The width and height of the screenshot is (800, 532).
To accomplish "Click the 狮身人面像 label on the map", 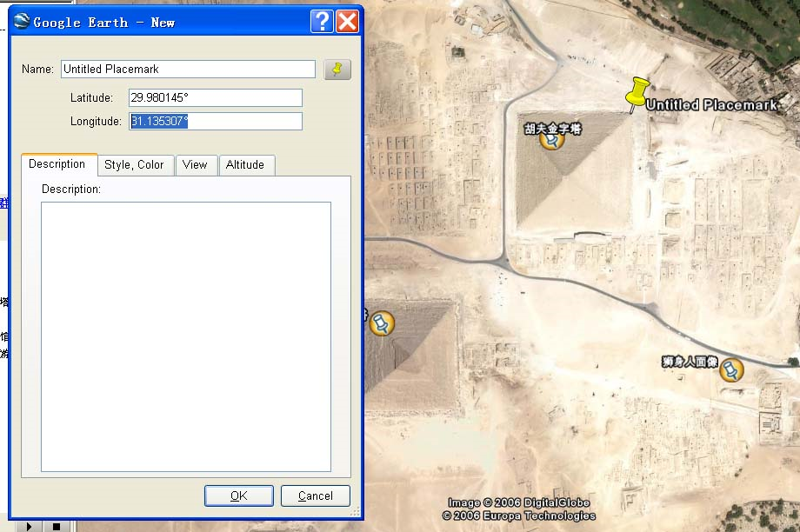I will point(690,362).
